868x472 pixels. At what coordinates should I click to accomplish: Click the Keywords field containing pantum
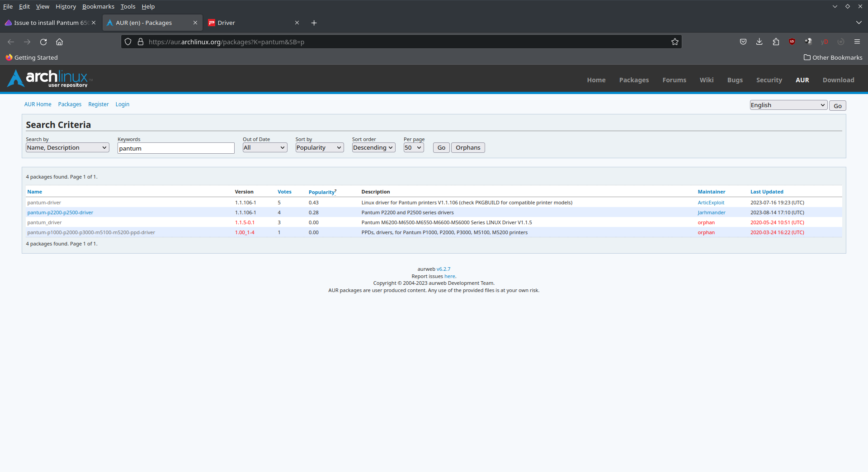point(176,148)
